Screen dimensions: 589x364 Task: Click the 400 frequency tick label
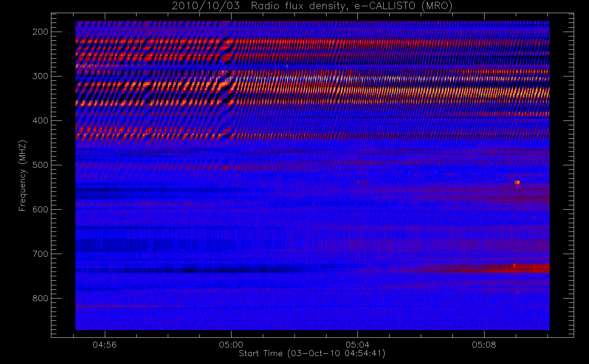(40, 120)
